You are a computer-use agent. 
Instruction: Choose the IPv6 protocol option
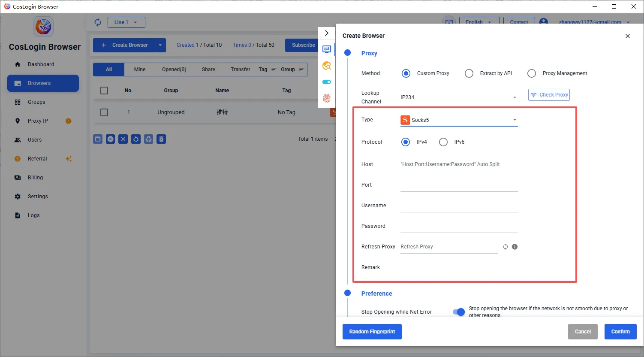(x=443, y=142)
